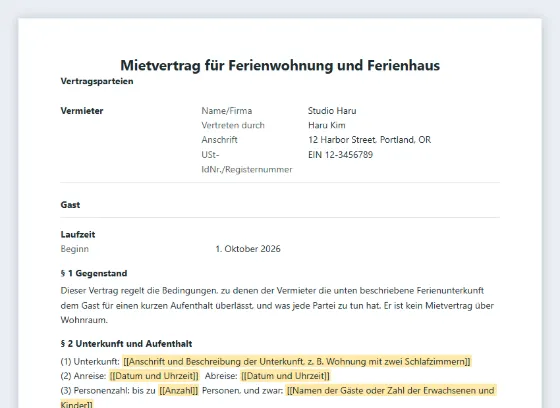Screen dimensions: 560x408
Task: Click the "Beginn" label
Action: [x=75, y=249]
